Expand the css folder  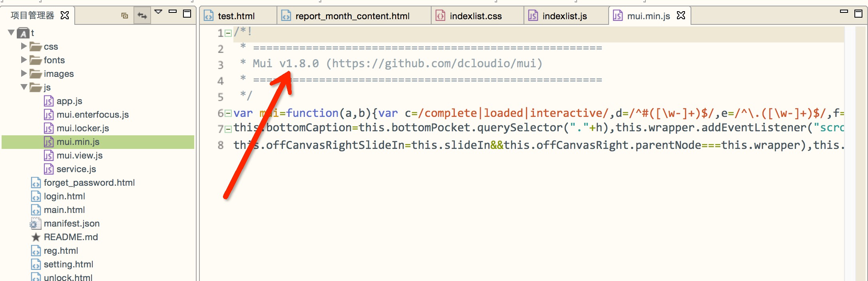[24, 46]
